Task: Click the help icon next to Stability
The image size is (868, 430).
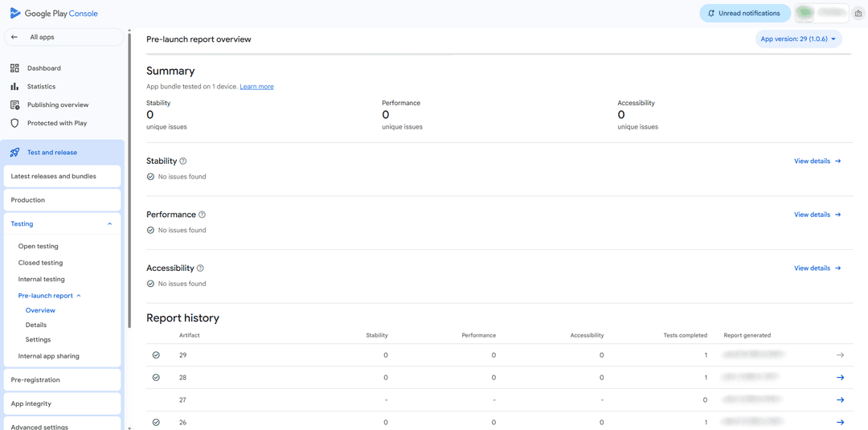Action: coord(183,161)
